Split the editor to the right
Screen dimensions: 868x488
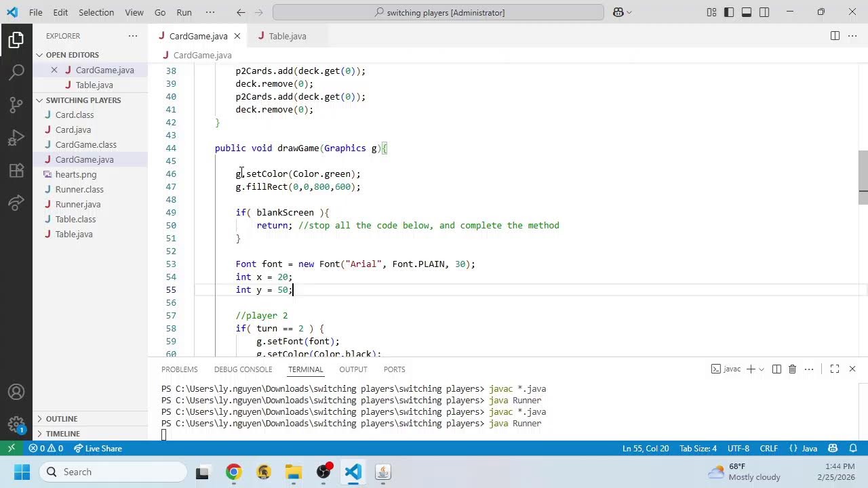point(835,36)
